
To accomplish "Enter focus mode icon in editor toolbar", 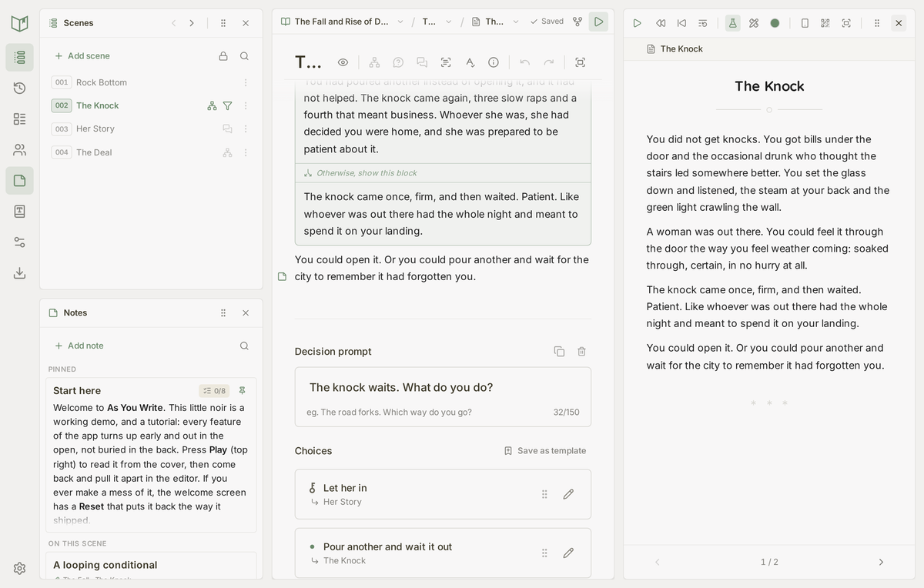I will [x=581, y=62].
